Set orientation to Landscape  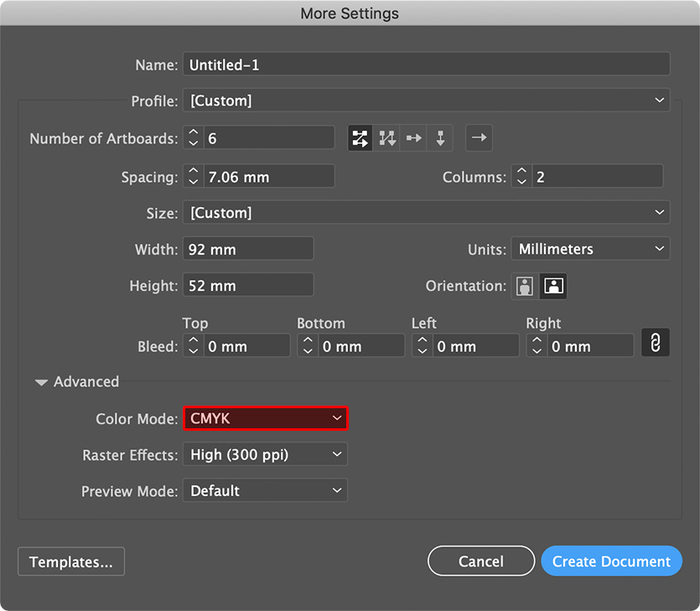[x=553, y=286]
